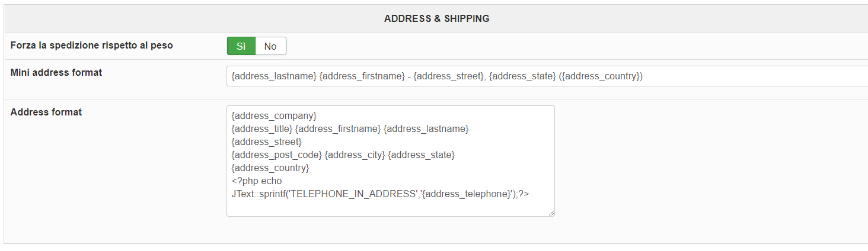
Task: Click {address_country} line in Address format textarea
Action: coord(270,168)
